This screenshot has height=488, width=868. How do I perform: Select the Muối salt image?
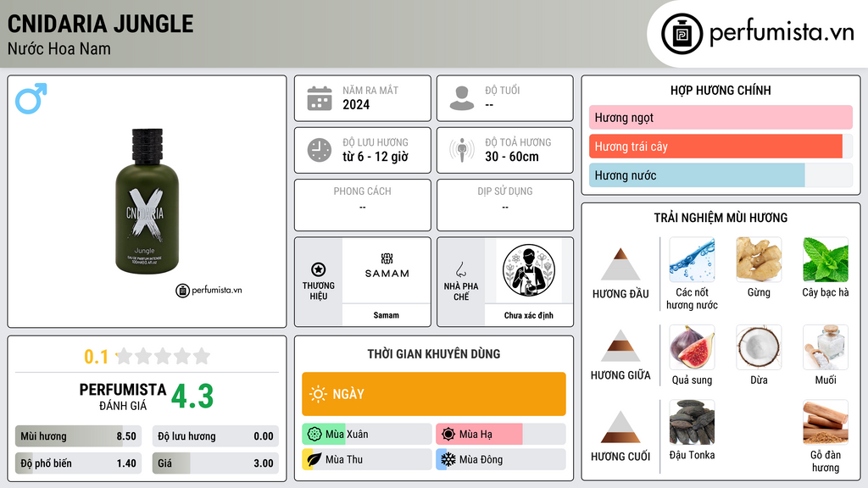(x=826, y=347)
